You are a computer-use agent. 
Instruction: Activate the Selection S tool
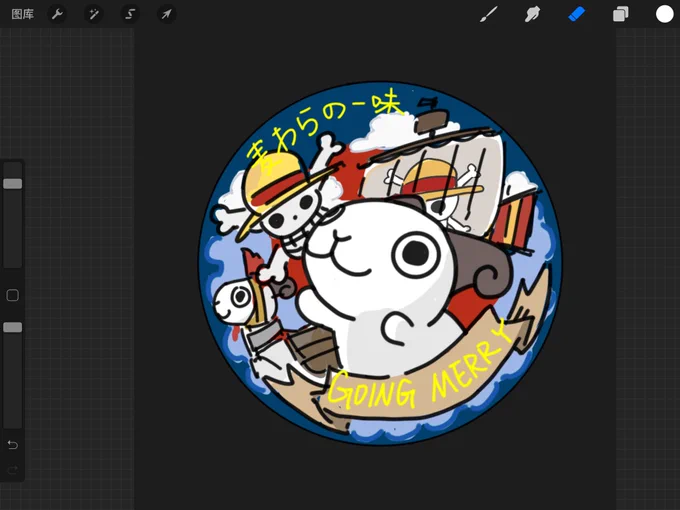tap(130, 14)
